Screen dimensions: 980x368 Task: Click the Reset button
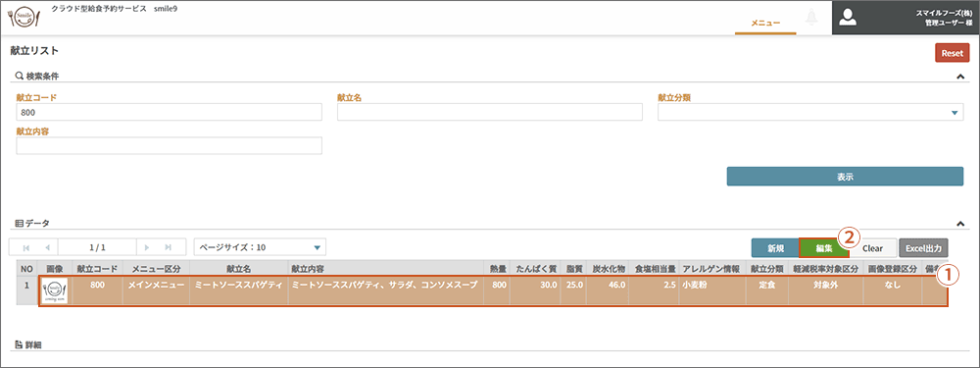coord(952,53)
